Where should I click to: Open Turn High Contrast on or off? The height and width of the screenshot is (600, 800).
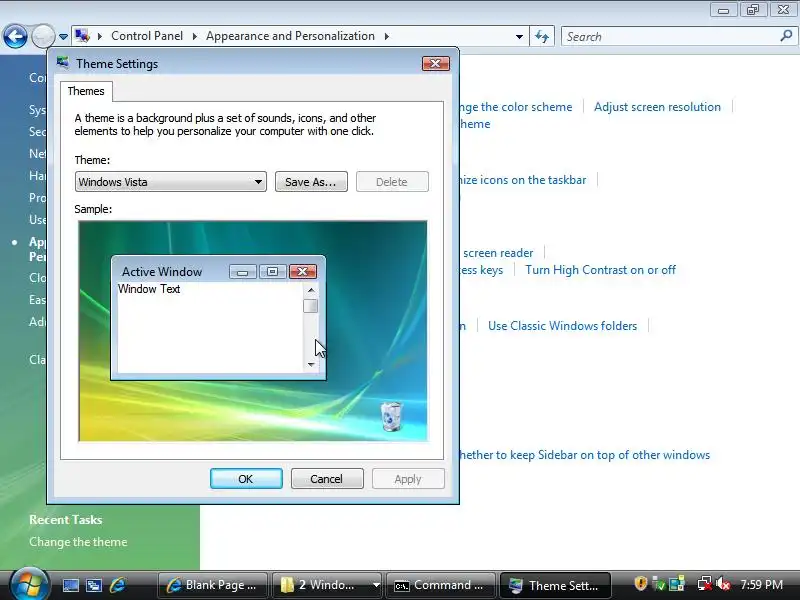pos(601,270)
